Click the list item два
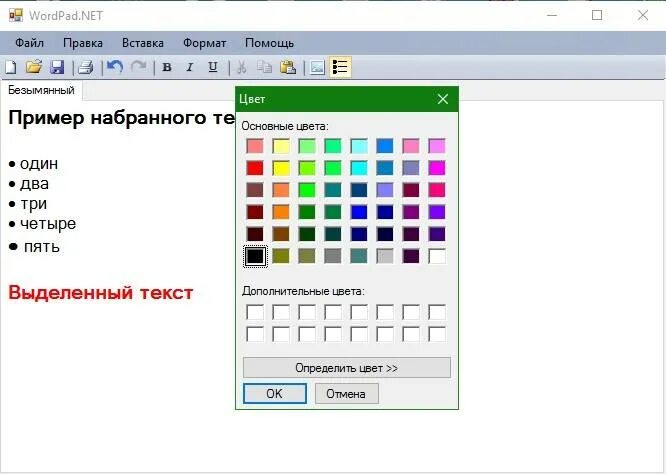 [x=34, y=184]
